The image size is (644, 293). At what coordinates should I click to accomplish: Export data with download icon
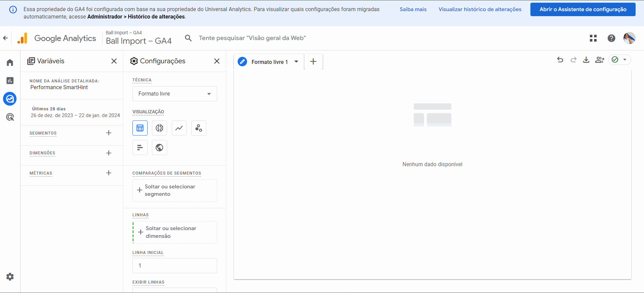pyautogui.click(x=586, y=60)
